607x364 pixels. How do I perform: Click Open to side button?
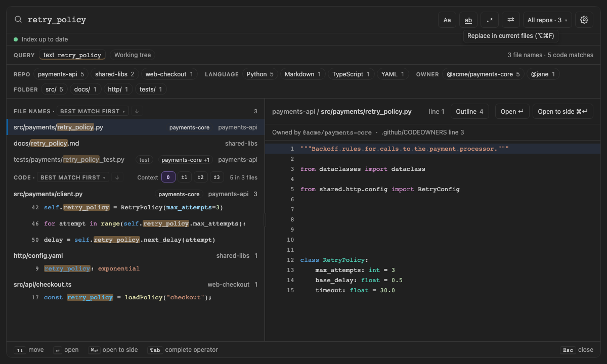coord(563,111)
